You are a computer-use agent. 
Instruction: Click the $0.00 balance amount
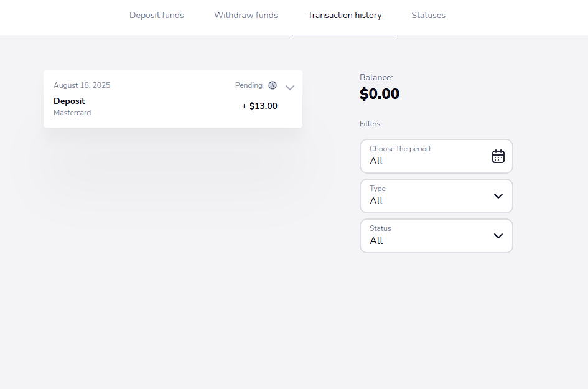pyautogui.click(x=380, y=94)
